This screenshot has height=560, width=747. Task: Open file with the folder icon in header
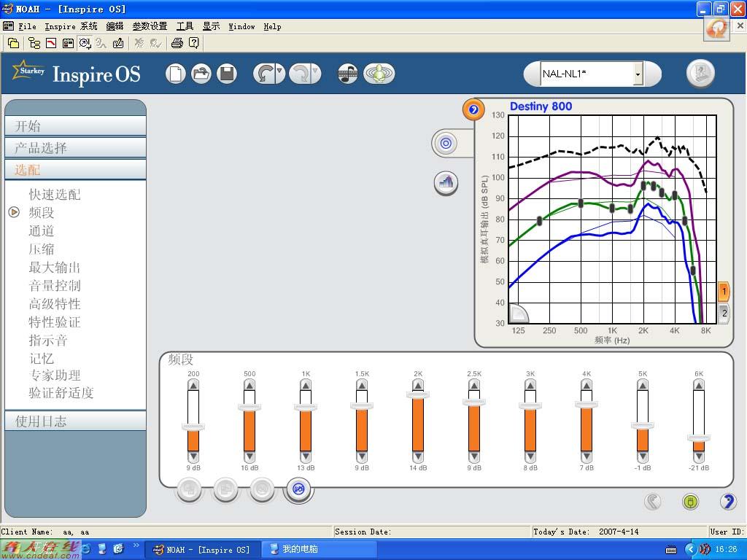pos(201,74)
